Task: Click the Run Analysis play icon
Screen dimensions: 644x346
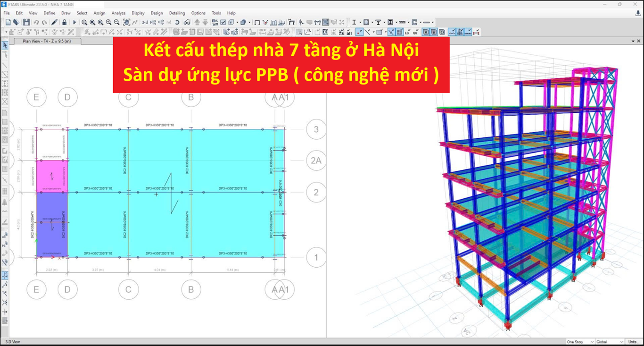Action: pyautogui.click(x=74, y=22)
